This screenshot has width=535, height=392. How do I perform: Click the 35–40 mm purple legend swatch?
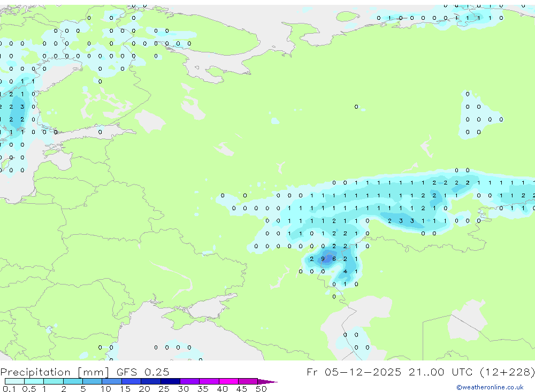pyautogui.click(x=209, y=381)
